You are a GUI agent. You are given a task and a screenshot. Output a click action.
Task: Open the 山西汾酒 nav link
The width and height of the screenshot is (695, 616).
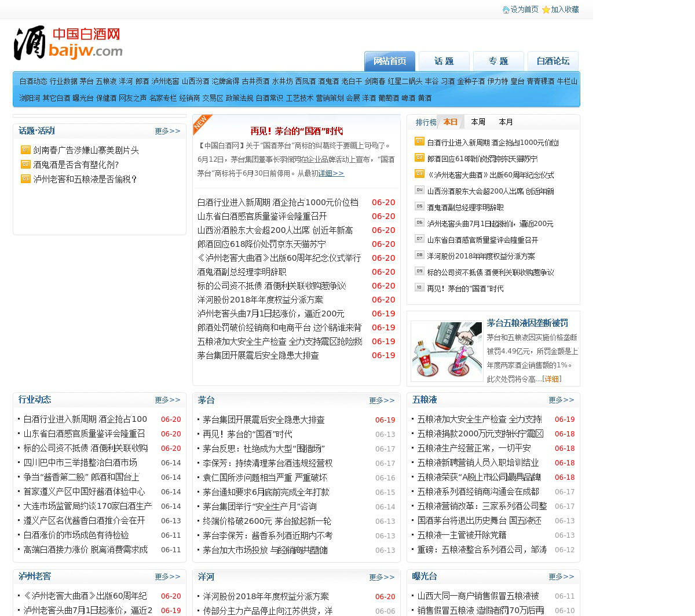pyautogui.click(x=196, y=82)
